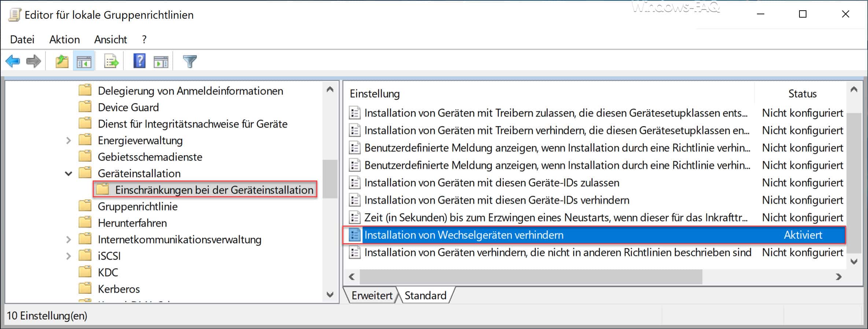Select Delegierung von Anmeldeinformationen folder
This screenshot has height=329, width=868.
click(x=190, y=91)
